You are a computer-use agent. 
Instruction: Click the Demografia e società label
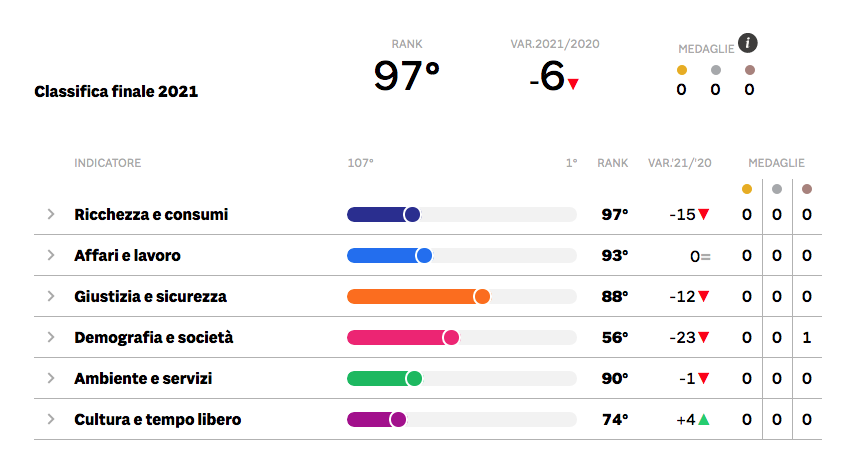154,338
